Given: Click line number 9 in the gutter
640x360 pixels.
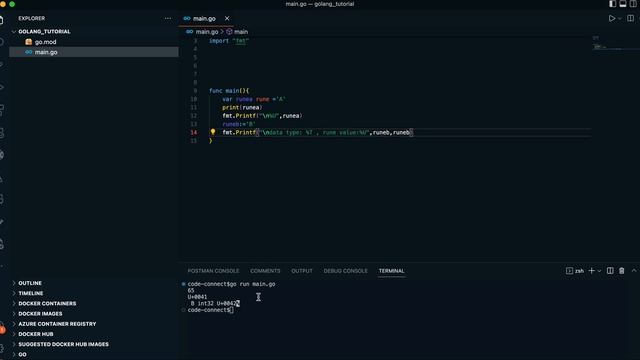Looking at the screenshot, I should pos(195,91).
